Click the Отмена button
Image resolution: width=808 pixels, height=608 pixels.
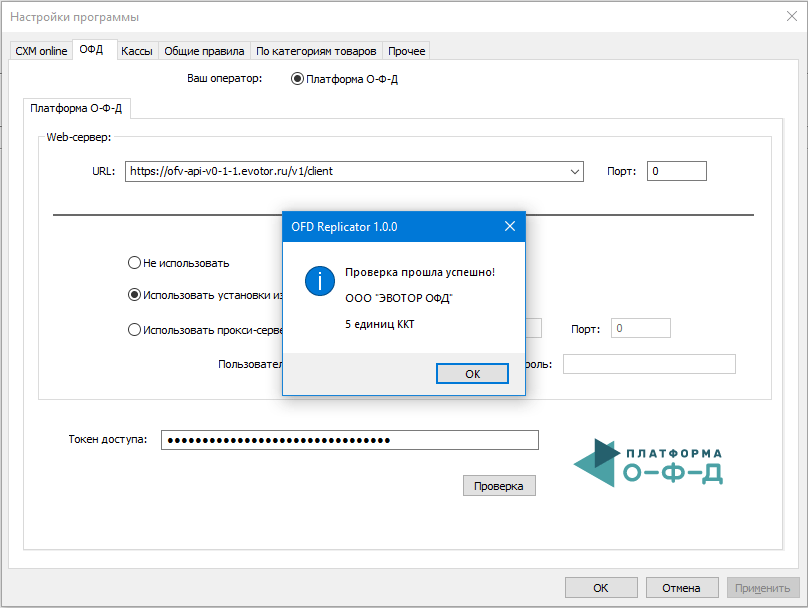pyautogui.click(x=681, y=588)
